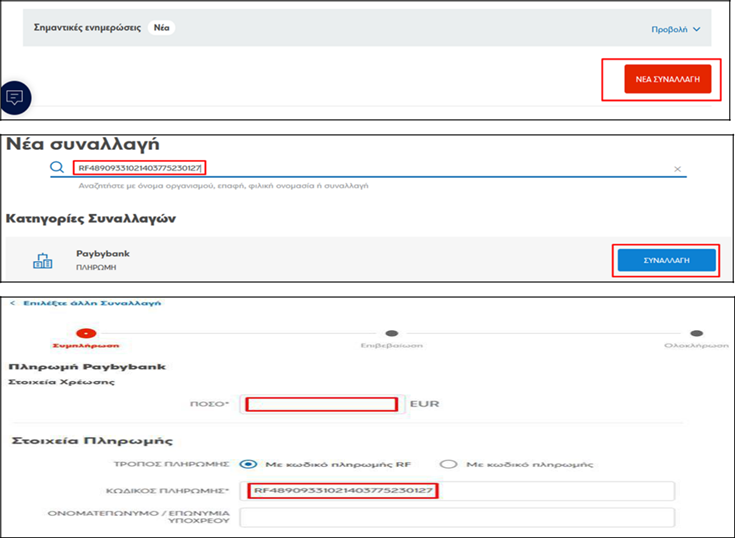736x539 pixels.
Task: Clear search with the X icon
Action: tap(677, 169)
